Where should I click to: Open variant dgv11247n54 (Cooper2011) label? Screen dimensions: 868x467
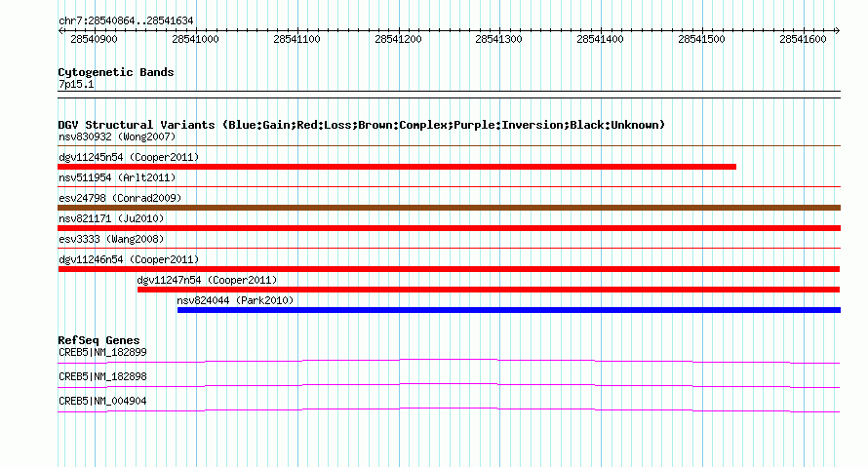pos(207,280)
